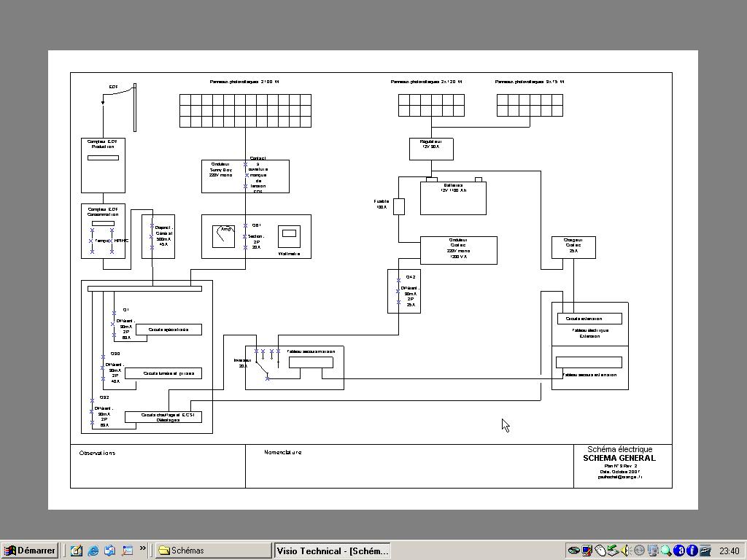
Task: Select the Disjoncteur Général 500mA breaker box
Action: [158, 237]
